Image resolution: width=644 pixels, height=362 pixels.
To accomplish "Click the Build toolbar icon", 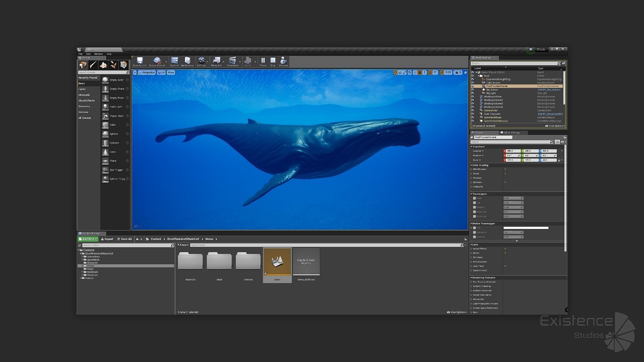I will pyautogui.click(x=248, y=61).
